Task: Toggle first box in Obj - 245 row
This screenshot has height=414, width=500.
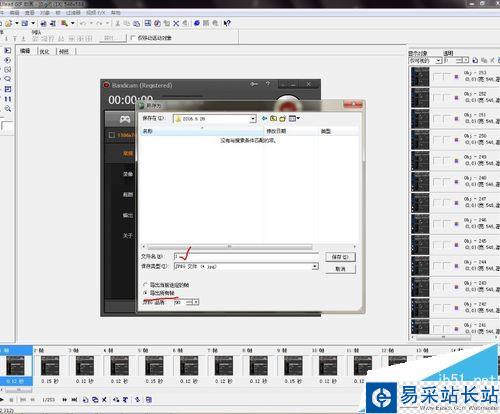Action: point(436,245)
